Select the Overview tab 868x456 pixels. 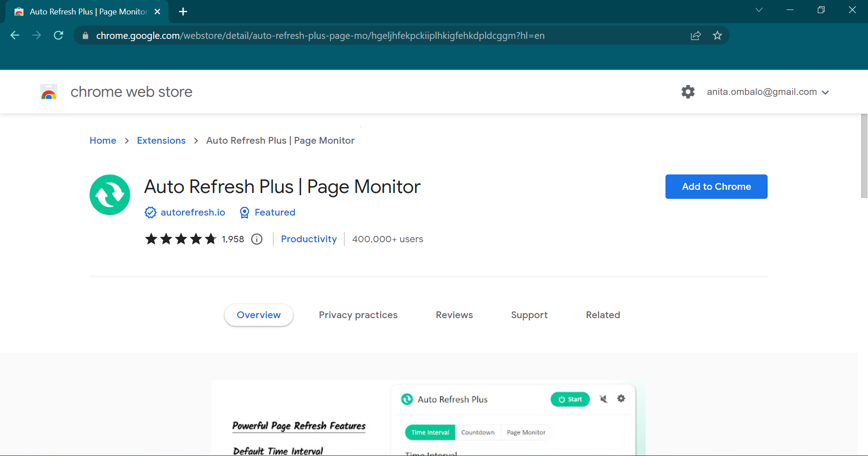coord(259,315)
